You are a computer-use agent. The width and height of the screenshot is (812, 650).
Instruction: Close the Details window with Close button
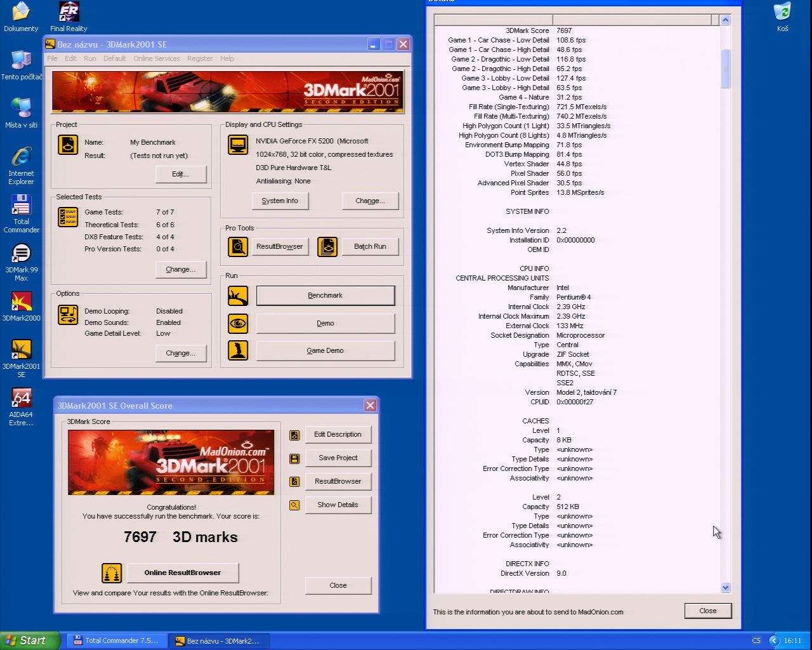tap(708, 611)
